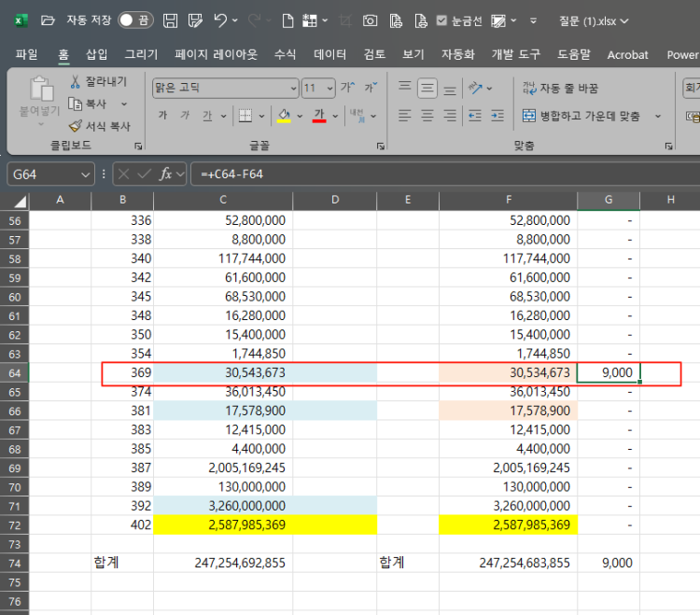The image size is (700, 615).
Task: Apply cell borders icon
Action: [x=245, y=116]
